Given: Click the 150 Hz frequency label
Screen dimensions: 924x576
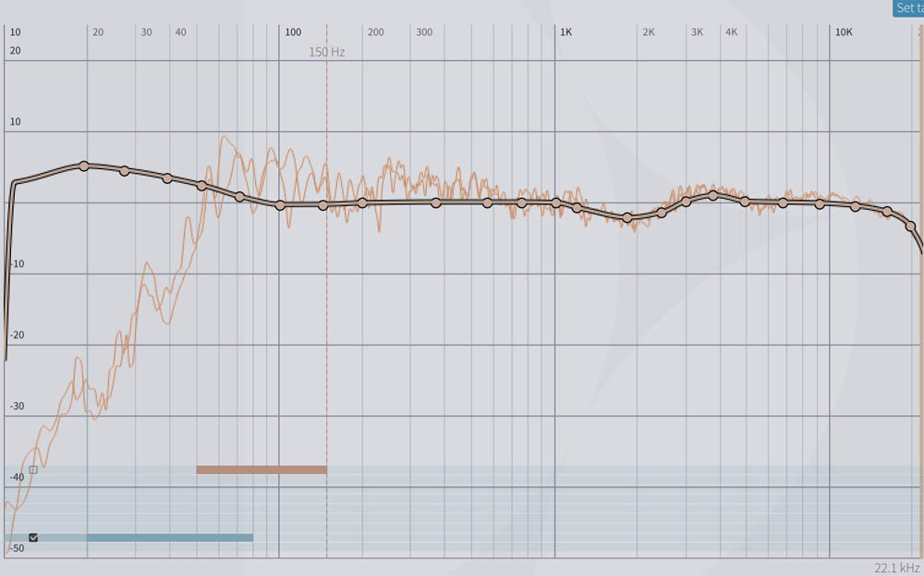Looking at the screenshot, I should 326,53.
